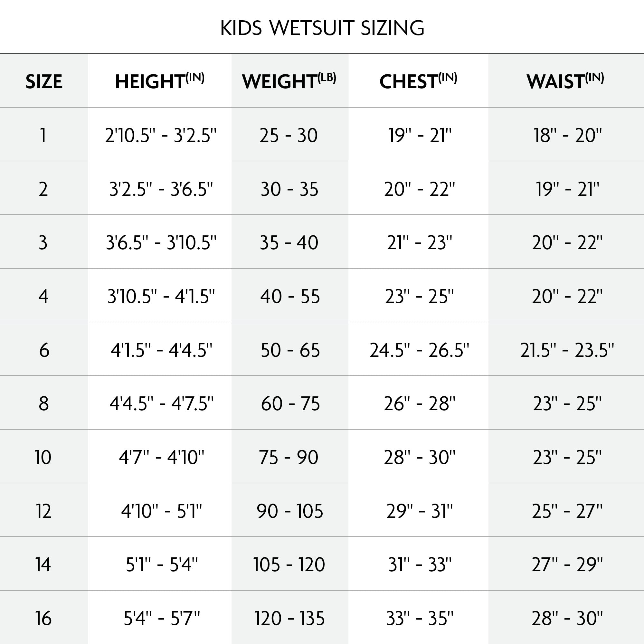Image resolution: width=644 pixels, height=644 pixels.
Task: Click chest range 23" - 25"
Action: coord(419,296)
